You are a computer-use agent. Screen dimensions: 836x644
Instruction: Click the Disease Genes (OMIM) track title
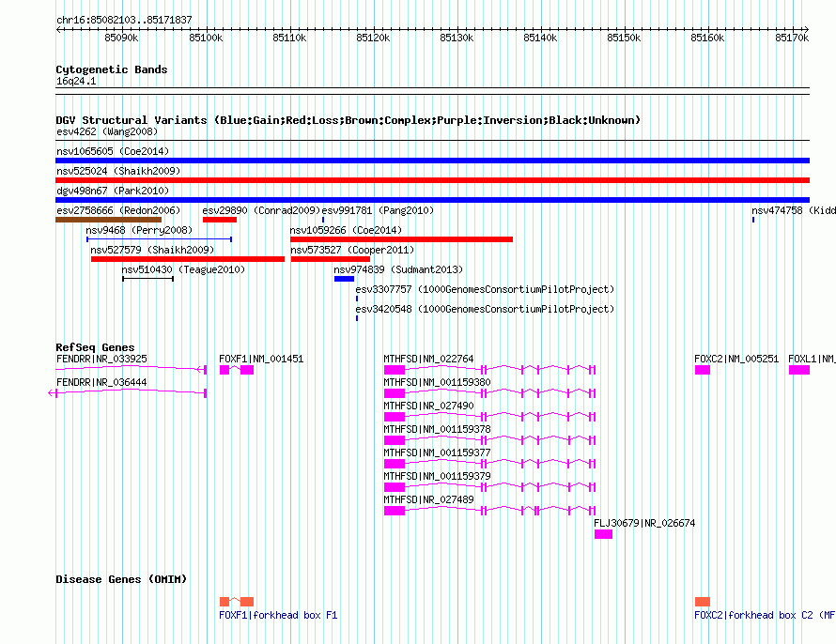tap(121, 579)
